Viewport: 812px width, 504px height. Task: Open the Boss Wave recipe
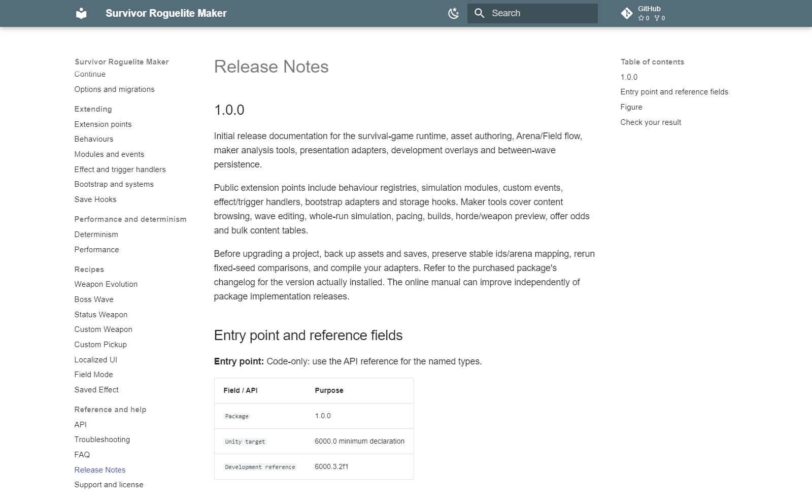click(94, 299)
